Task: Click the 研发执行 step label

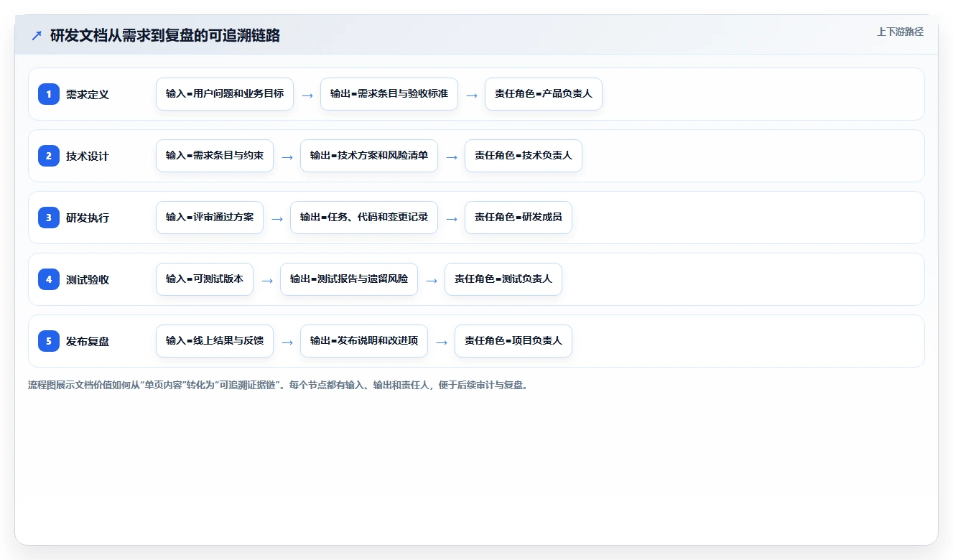Action: tap(88, 218)
